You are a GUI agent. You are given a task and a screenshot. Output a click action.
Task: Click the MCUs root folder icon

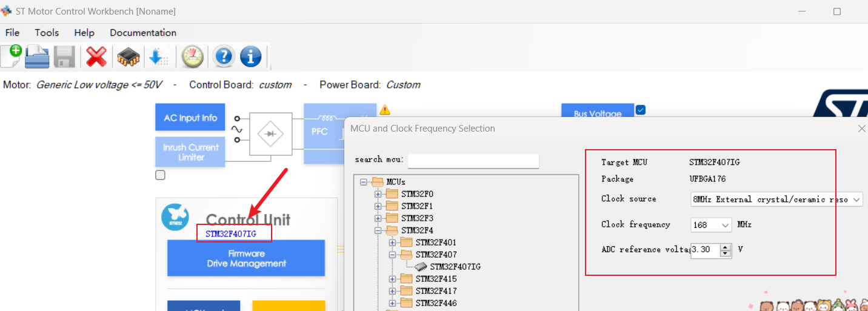click(378, 182)
